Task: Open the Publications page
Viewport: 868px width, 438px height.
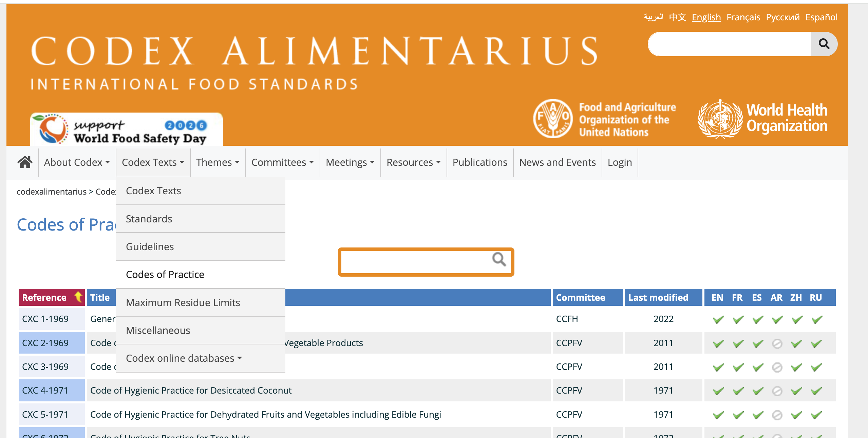Action: [480, 162]
